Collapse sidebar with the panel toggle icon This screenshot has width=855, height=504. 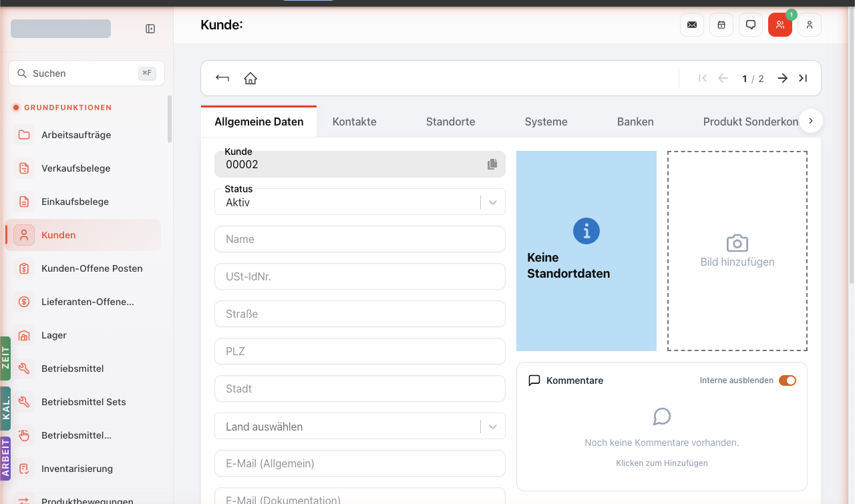coord(150,29)
